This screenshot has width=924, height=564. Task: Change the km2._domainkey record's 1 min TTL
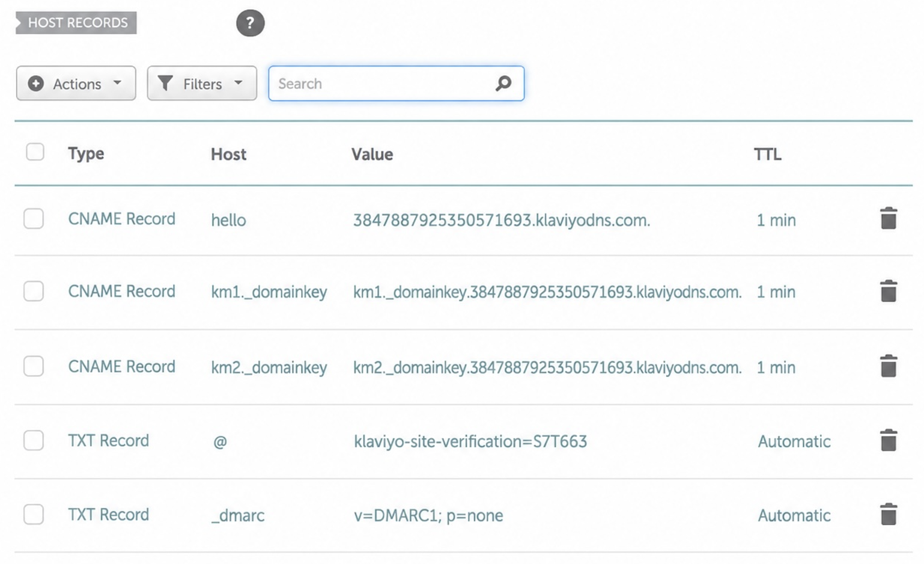pyautogui.click(x=776, y=367)
